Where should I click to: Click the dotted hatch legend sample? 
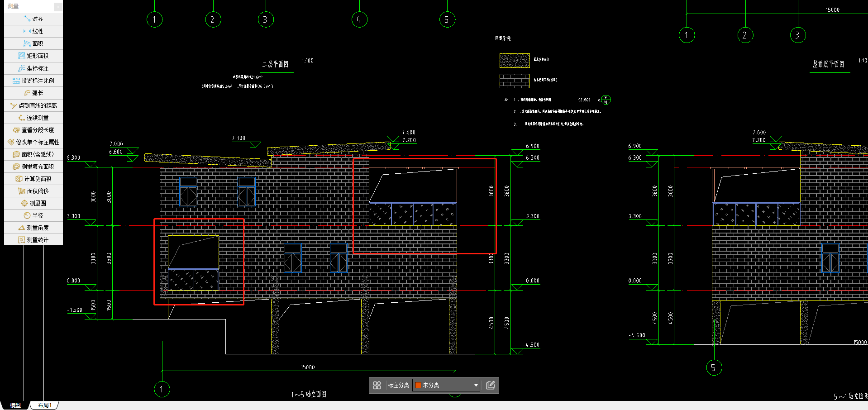coord(515,61)
